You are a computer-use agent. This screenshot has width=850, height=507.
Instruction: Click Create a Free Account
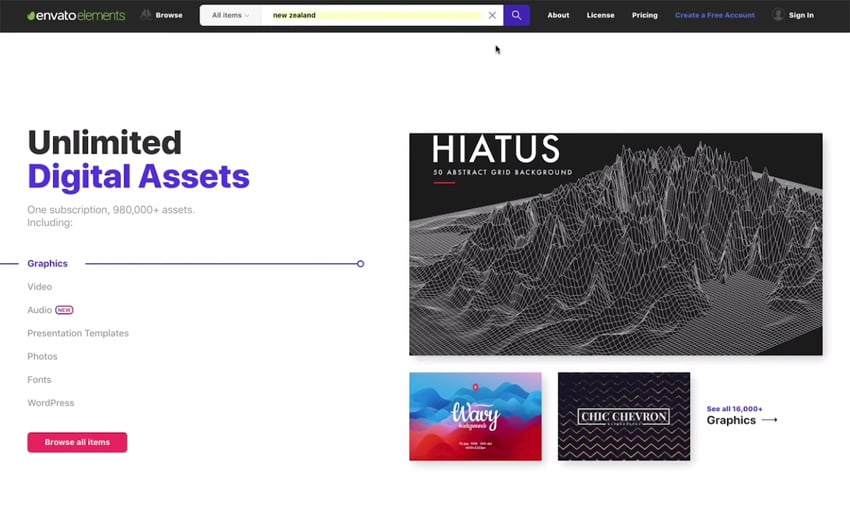714,15
